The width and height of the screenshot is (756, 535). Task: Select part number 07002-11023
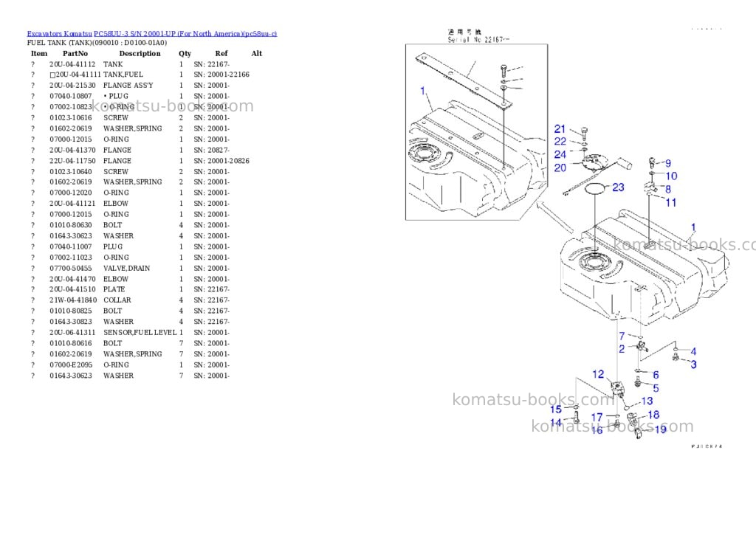[x=70, y=258]
